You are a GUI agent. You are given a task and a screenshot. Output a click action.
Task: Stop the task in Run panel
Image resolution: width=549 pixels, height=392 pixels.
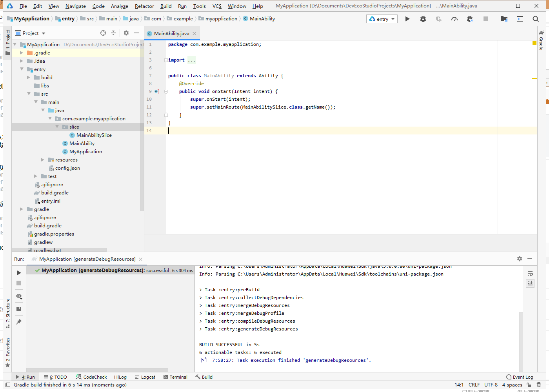(x=19, y=283)
